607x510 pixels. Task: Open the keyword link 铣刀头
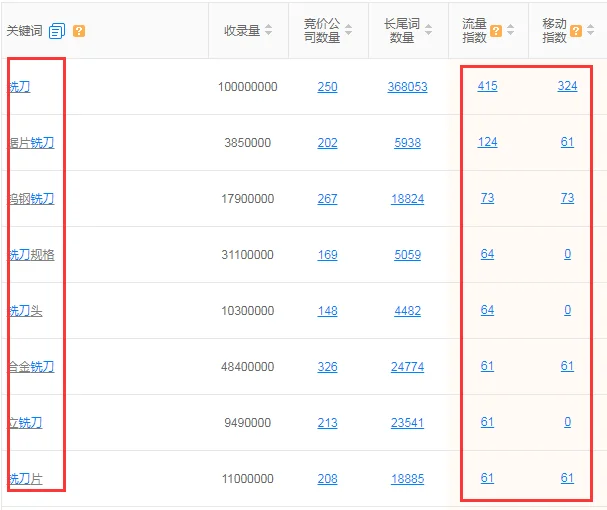click(x=25, y=311)
